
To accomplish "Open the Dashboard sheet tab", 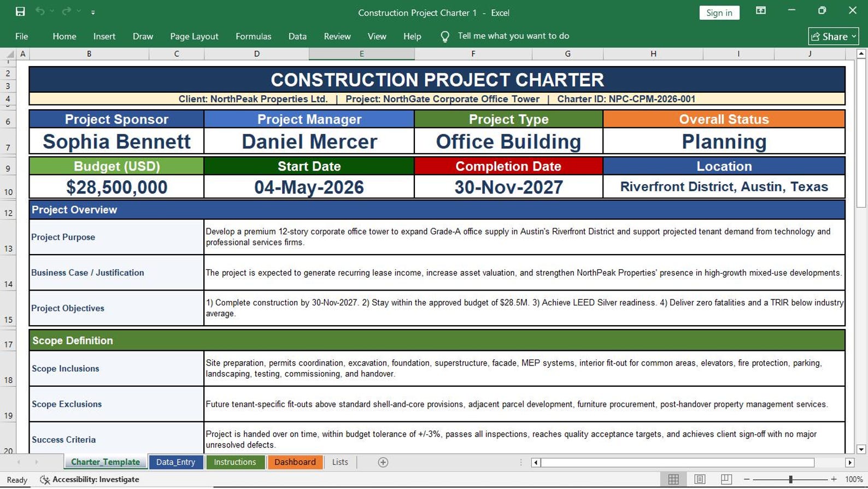I will [295, 462].
